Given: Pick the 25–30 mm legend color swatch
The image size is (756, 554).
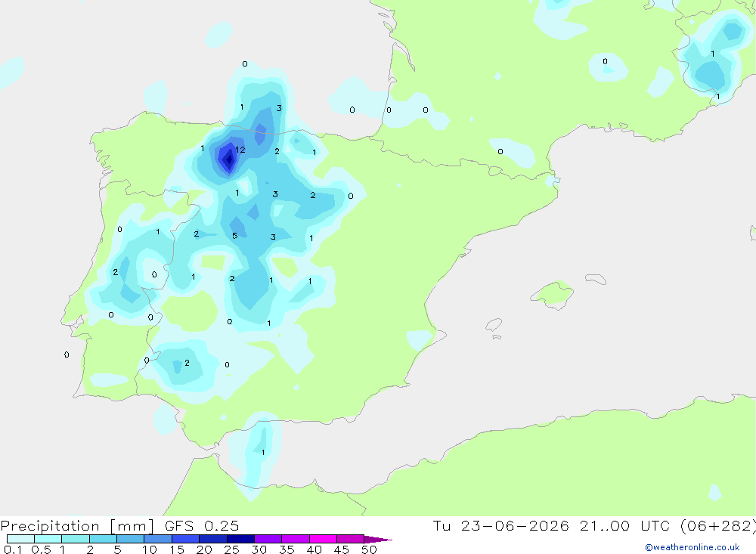Looking at the screenshot, I should click(x=240, y=539).
